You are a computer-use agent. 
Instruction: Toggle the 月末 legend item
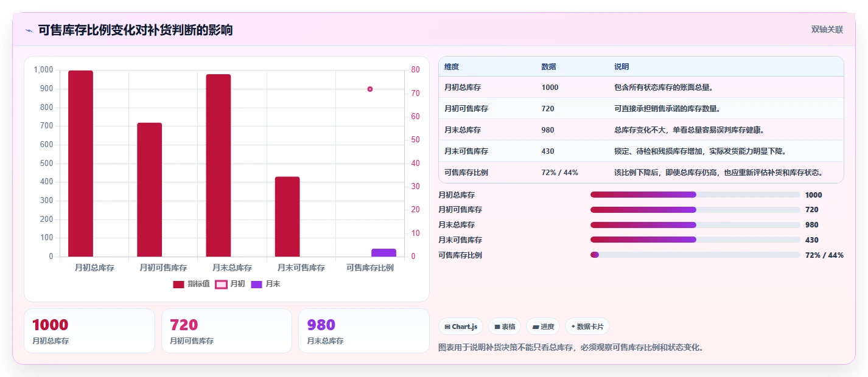265,284
